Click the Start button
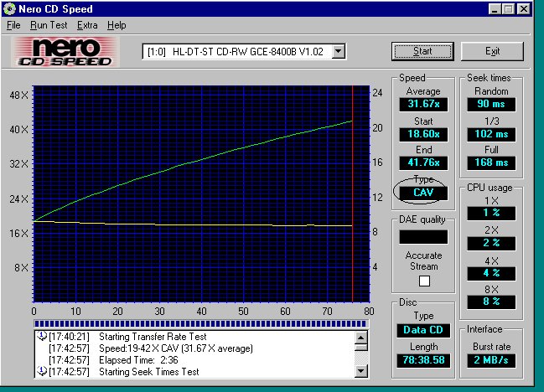The image size is (544, 392). 422,51
